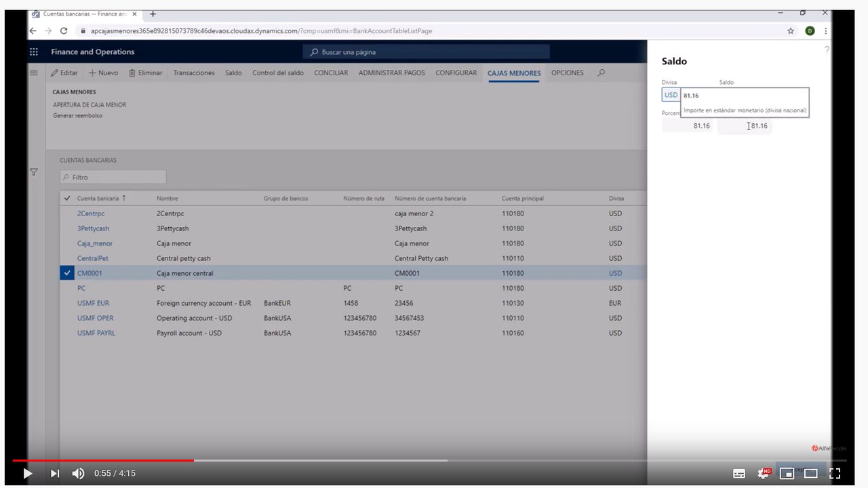The height and width of the screenshot is (488, 868).
Task: Click the Eliminar trash button
Action: point(146,73)
